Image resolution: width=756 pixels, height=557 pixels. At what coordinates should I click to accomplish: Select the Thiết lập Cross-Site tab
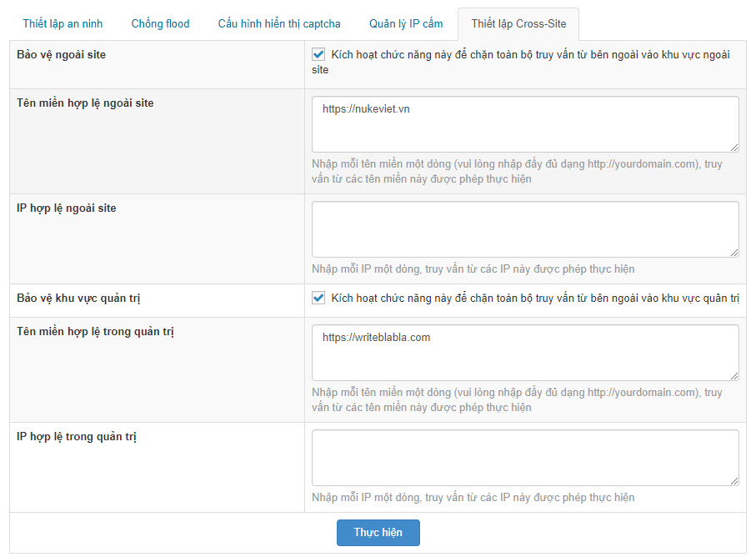click(x=518, y=23)
